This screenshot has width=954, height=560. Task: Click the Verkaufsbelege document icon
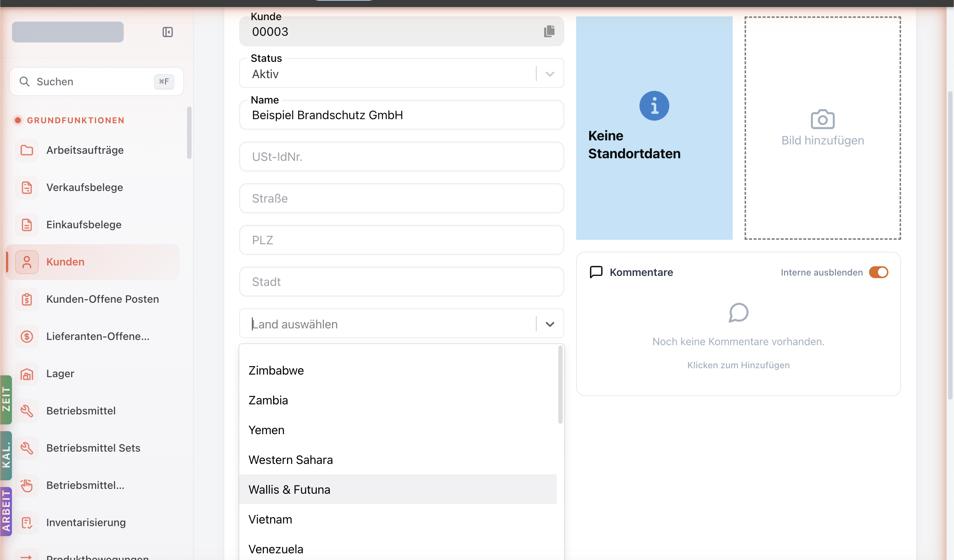(27, 187)
